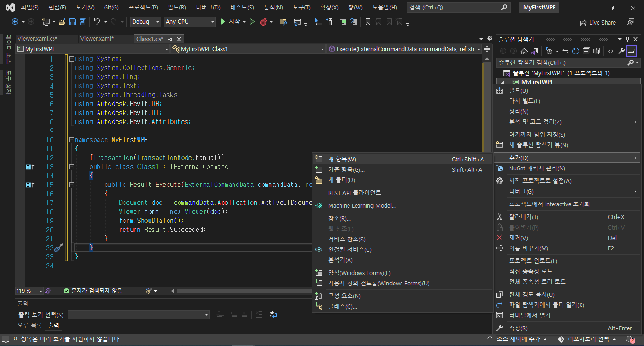Image resolution: width=644 pixels, height=346 pixels.
Task: Click the 문제가 검색되지 않음 status indicator
Action: pos(93,291)
